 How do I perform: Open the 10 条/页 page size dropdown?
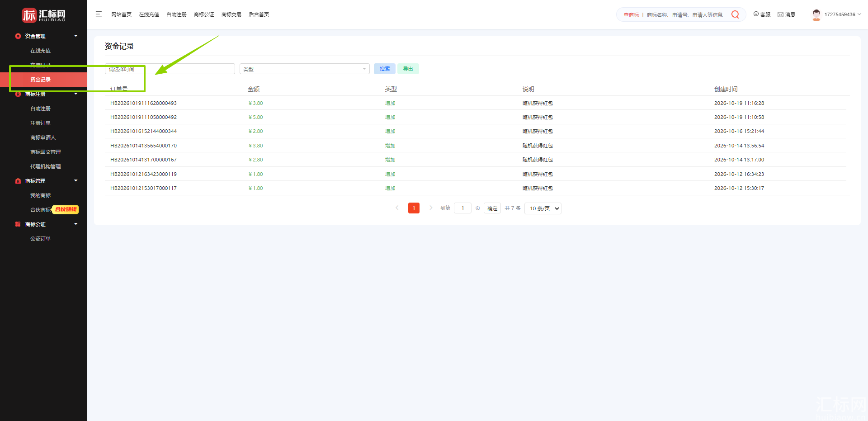pyautogui.click(x=543, y=208)
